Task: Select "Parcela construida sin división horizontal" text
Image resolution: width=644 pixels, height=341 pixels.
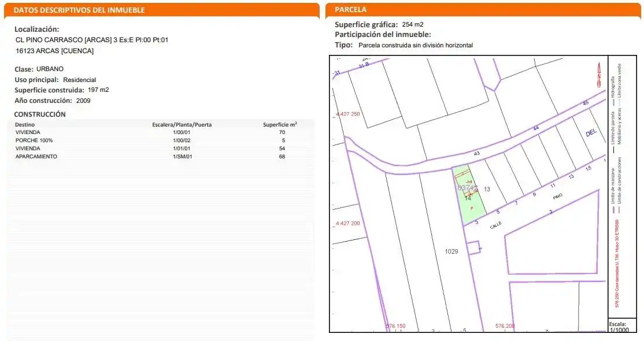Action: 416,45
